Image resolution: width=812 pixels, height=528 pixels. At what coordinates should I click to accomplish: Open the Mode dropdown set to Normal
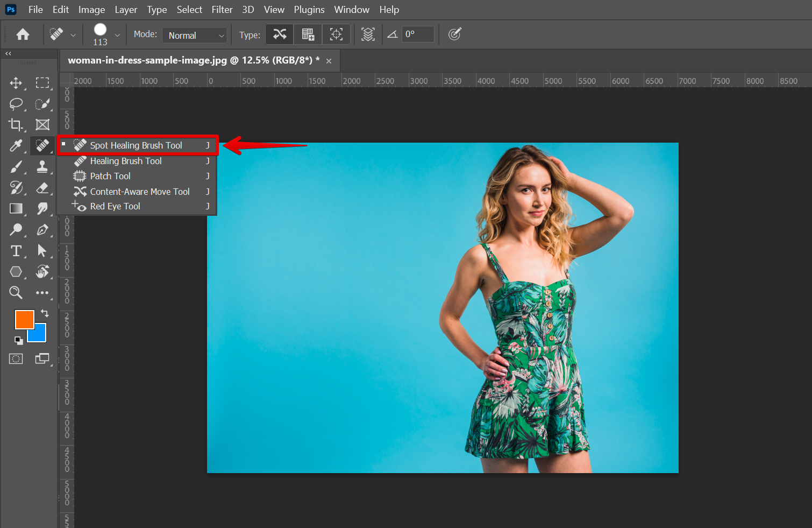point(195,36)
